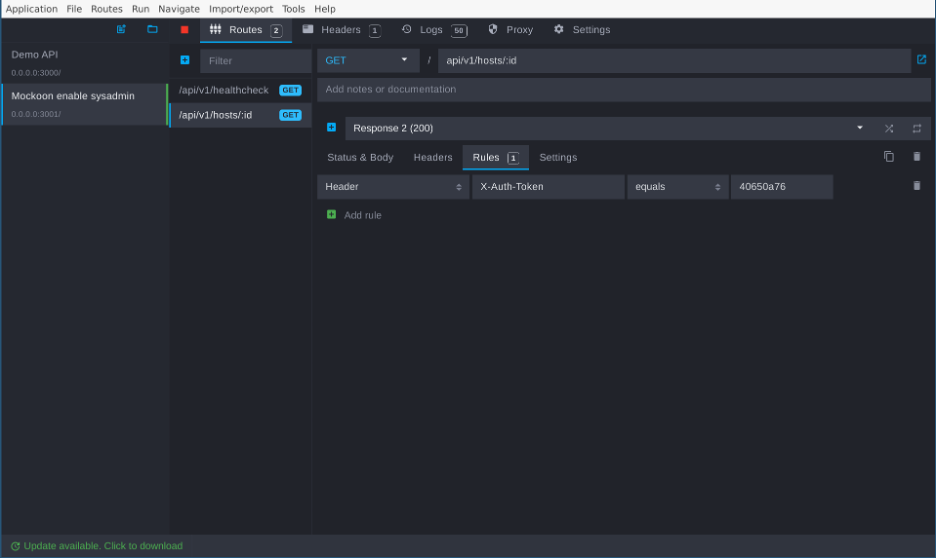Open the Header rule target dropdown

pos(393,187)
